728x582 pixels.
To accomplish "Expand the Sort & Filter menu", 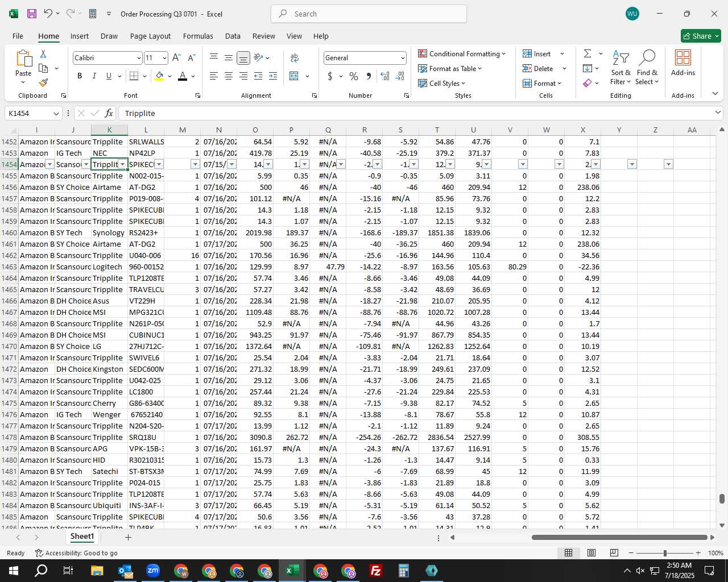I will coord(621,67).
